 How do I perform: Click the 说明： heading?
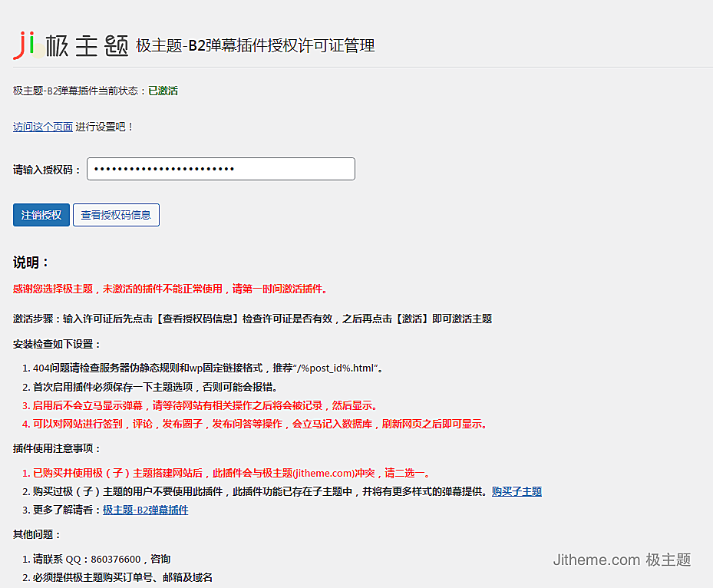click(31, 263)
